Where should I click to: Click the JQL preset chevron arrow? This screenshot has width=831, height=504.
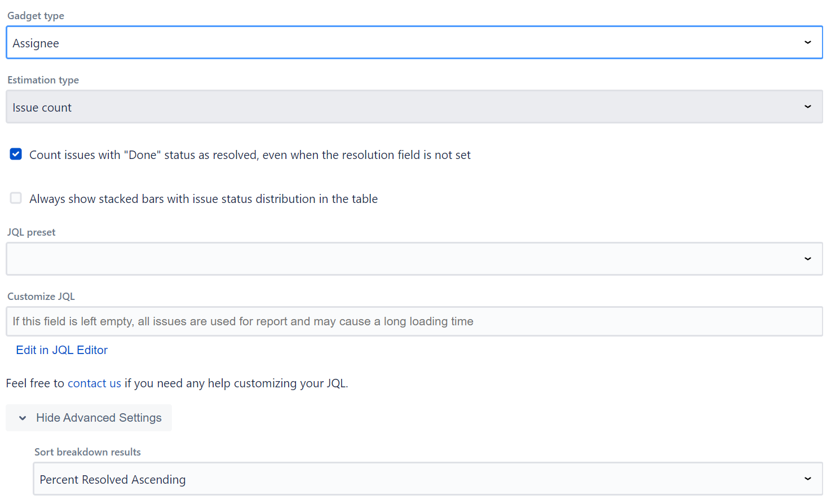pos(807,259)
